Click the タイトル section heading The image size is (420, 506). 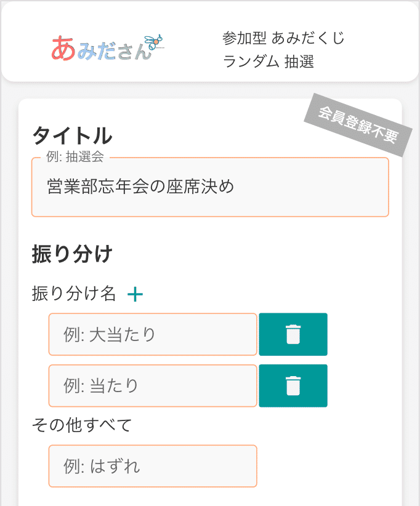tap(72, 135)
